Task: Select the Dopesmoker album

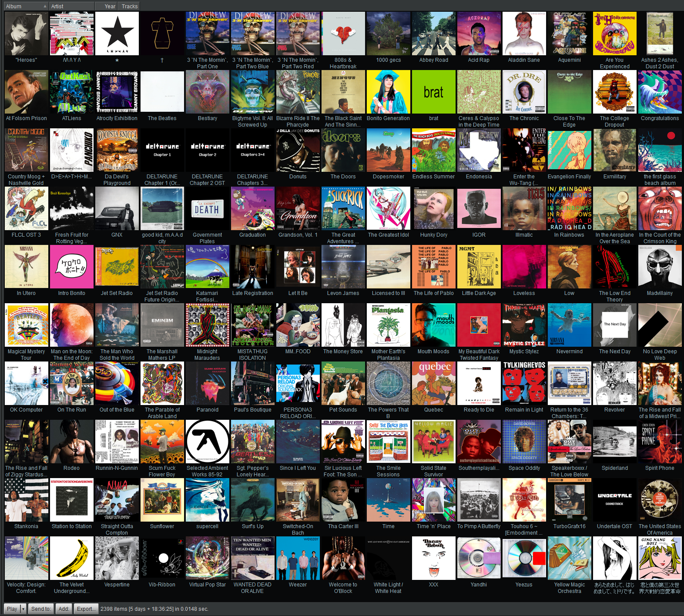Action: [x=389, y=150]
